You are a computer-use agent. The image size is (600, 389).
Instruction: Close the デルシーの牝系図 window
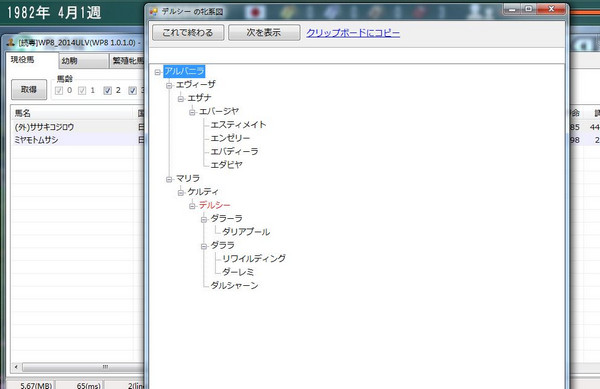point(551,9)
